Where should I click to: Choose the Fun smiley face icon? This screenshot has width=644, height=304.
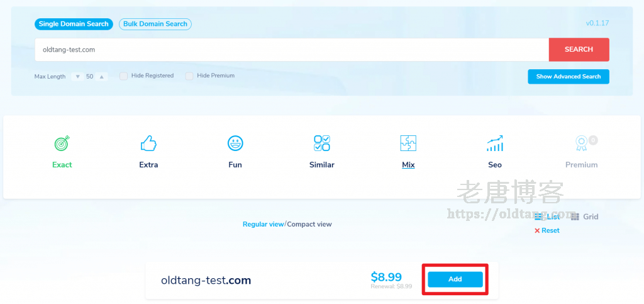235,144
